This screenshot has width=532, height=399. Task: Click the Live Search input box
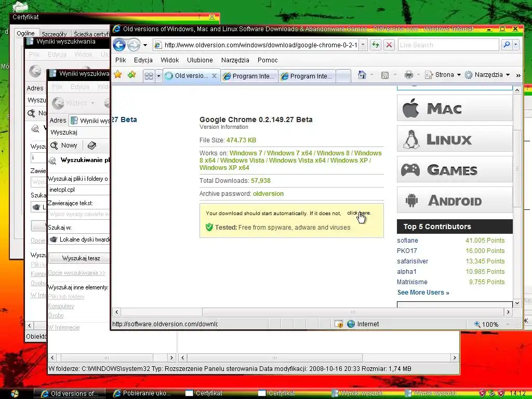coord(448,45)
